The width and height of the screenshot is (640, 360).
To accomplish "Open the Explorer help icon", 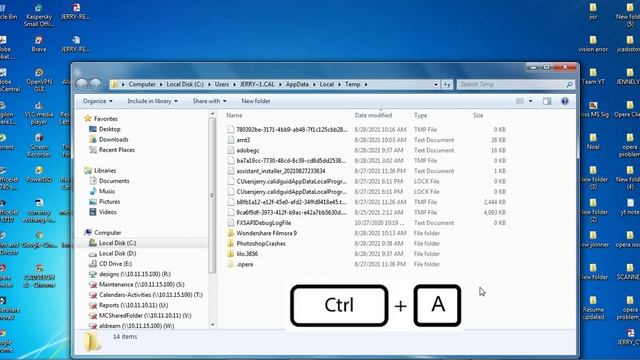I will pos(564,101).
